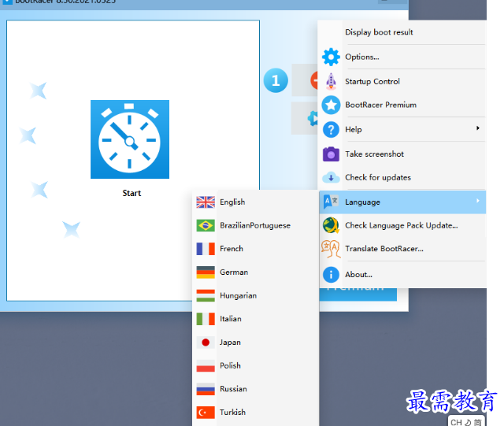
Task: Select Take screenshot menu entry
Action: [x=402, y=154]
